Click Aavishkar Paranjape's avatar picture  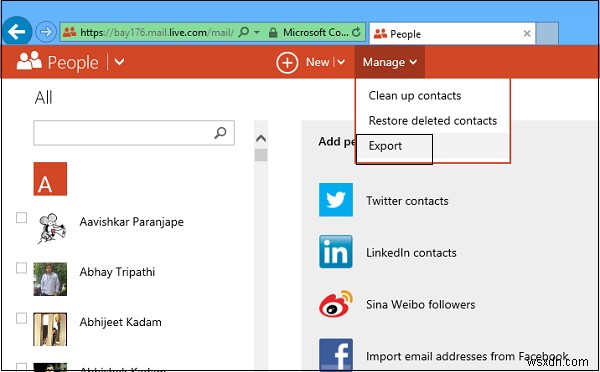[x=52, y=228]
